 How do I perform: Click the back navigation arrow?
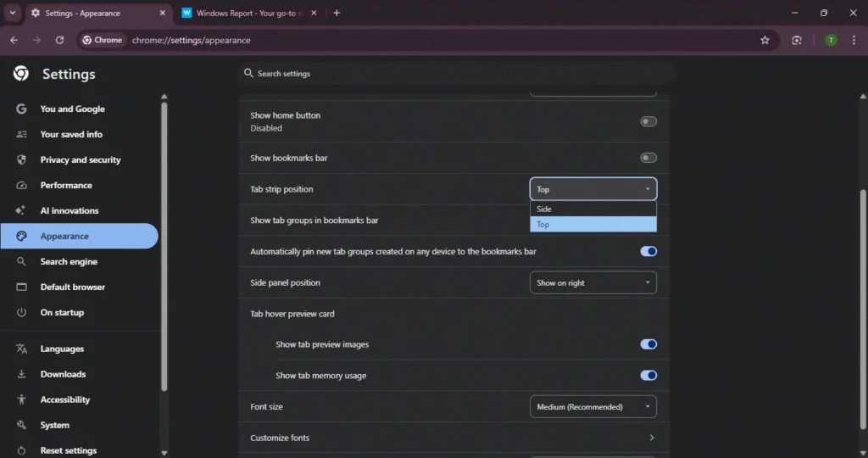14,40
